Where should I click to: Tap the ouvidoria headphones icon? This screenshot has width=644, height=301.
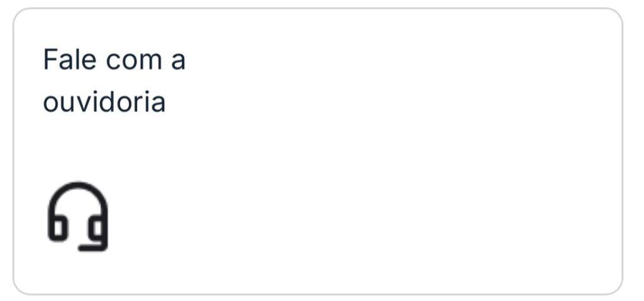tap(77, 216)
